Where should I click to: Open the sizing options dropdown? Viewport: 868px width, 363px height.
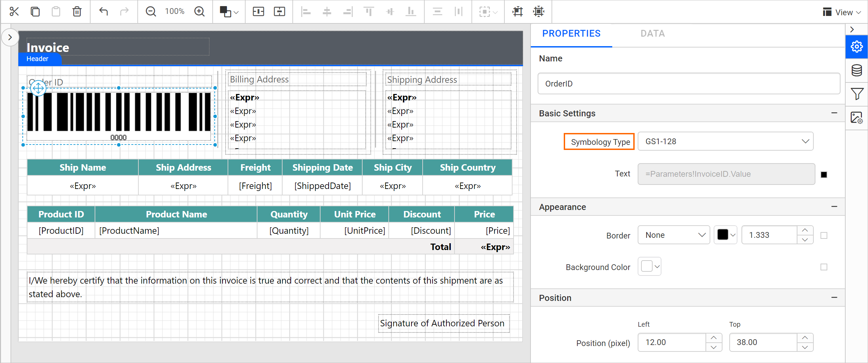pyautogui.click(x=488, y=12)
